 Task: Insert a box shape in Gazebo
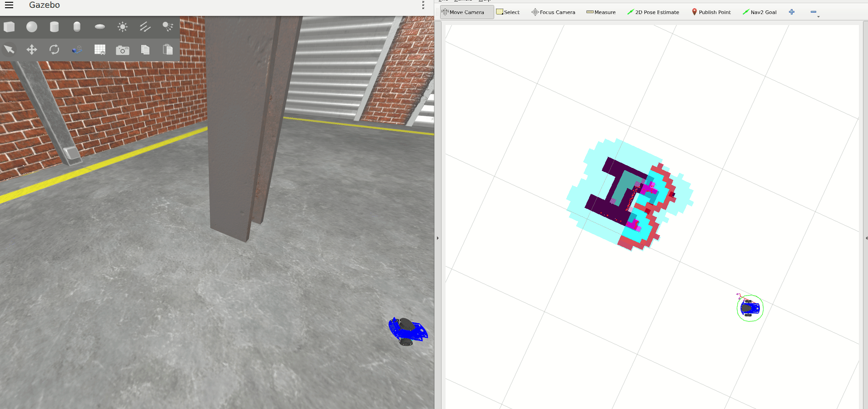[9, 27]
